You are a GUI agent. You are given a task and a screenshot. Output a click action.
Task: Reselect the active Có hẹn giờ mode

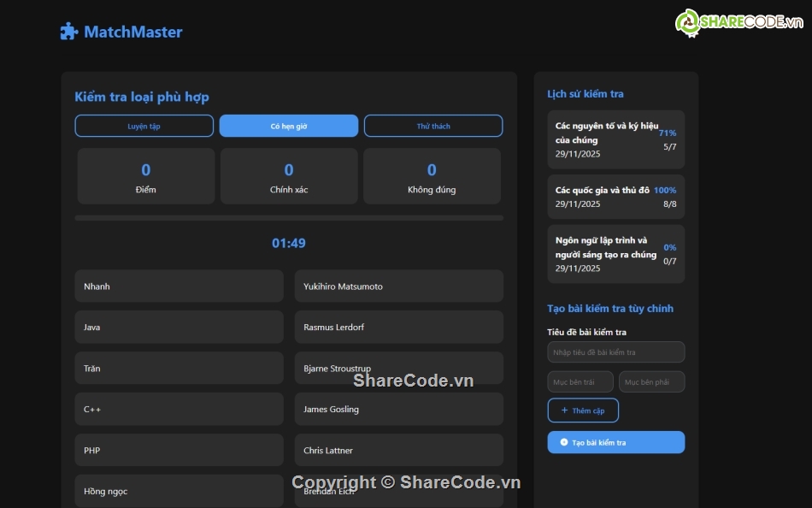(x=289, y=125)
